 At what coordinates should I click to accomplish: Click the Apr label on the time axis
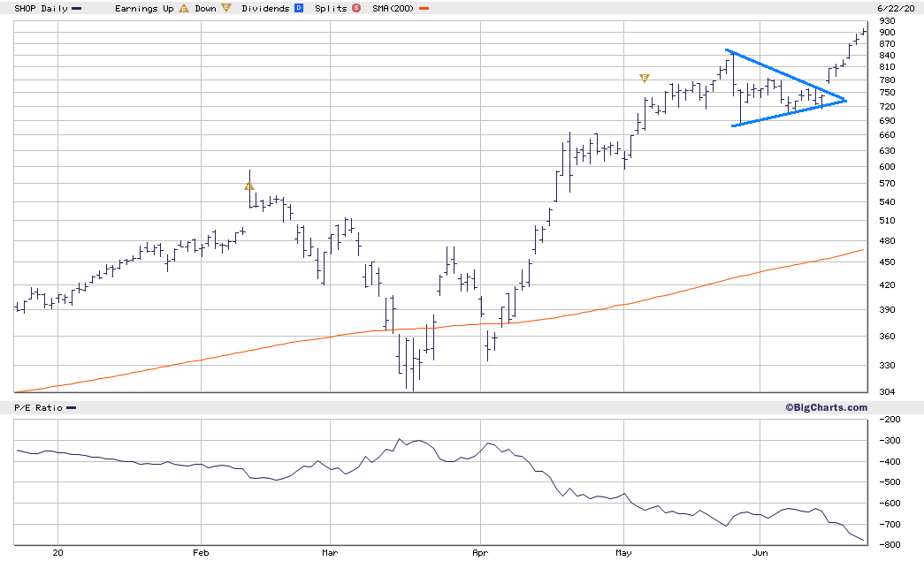[480, 553]
